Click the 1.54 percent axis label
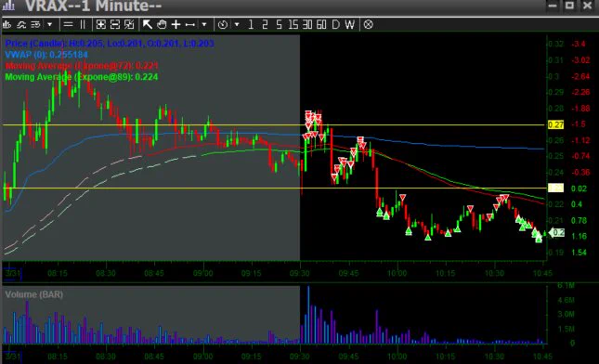Screen dimensions: 599x364 pos(579,253)
